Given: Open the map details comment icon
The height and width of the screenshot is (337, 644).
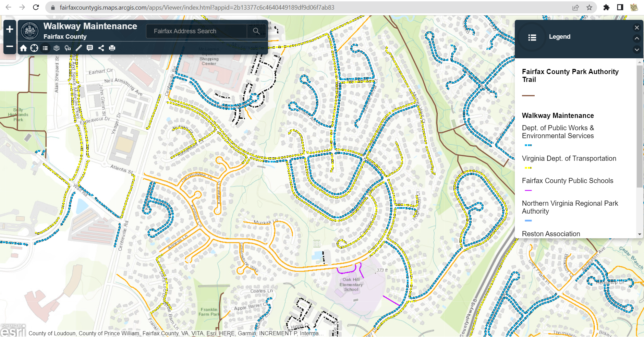Looking at the screenshot, I should click(x=90, y=48).
